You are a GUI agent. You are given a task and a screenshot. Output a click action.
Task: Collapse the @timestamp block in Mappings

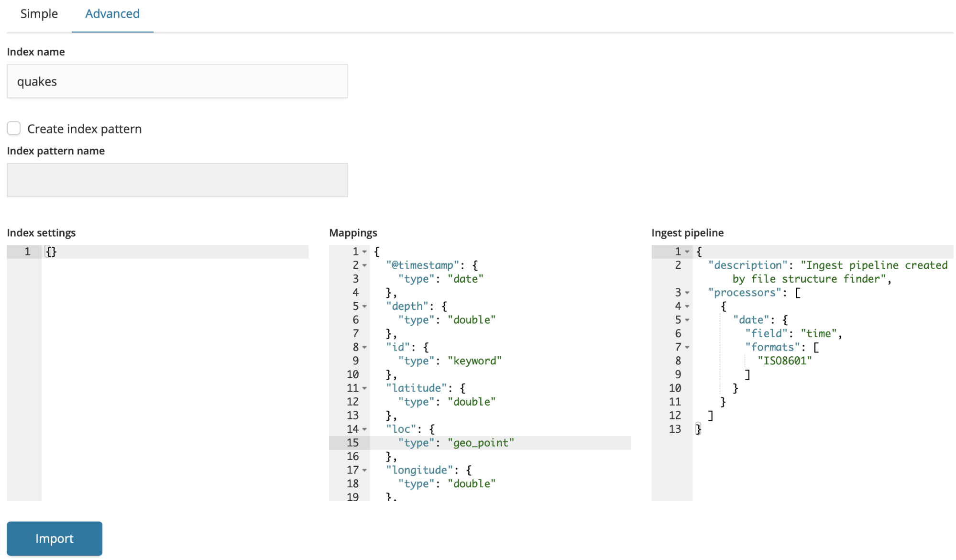364,265
